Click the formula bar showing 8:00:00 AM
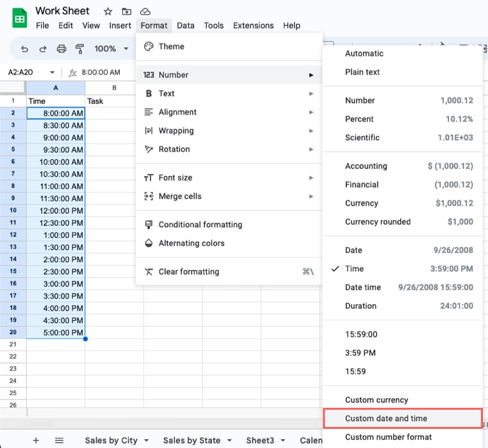The width and height of the screenshot is (488, 448). coord(101,72)
